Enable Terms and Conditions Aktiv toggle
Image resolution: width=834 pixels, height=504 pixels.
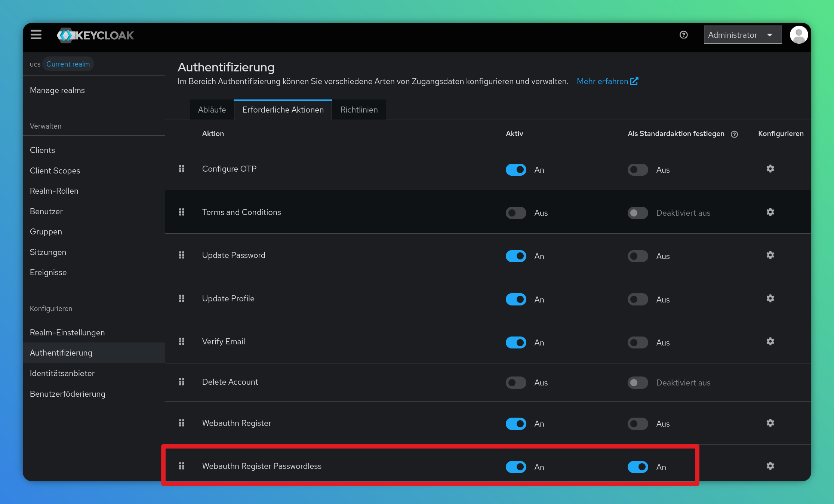pyautogui.click(x=516, y=213)
